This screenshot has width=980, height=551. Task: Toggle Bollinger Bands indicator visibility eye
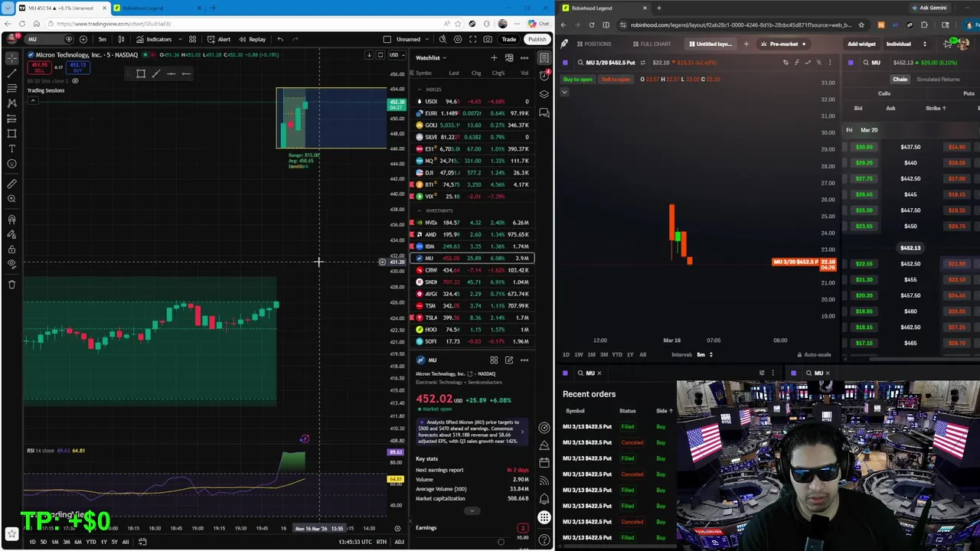tap(75, 81)
